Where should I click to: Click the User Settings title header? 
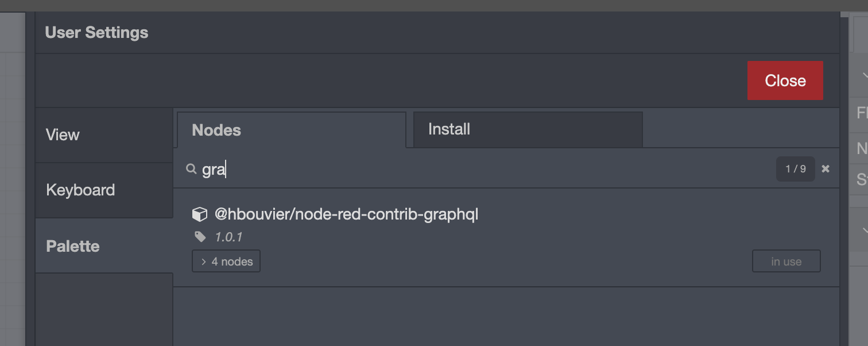point(96,33)
